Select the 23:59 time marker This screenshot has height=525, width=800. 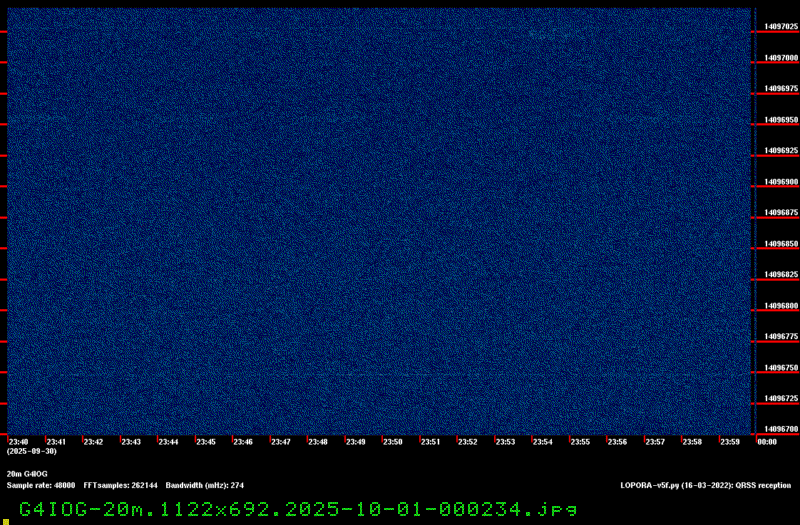tap(730, 442)
